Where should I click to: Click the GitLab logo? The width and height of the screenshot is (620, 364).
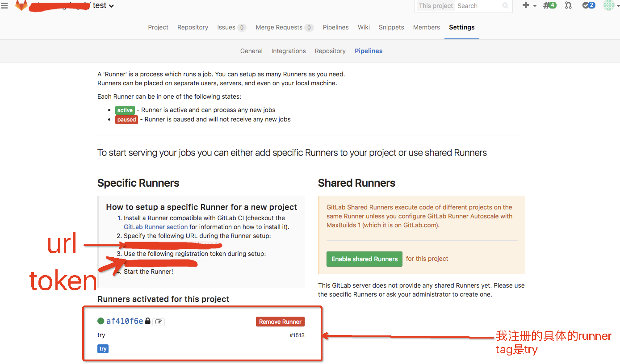21,6
